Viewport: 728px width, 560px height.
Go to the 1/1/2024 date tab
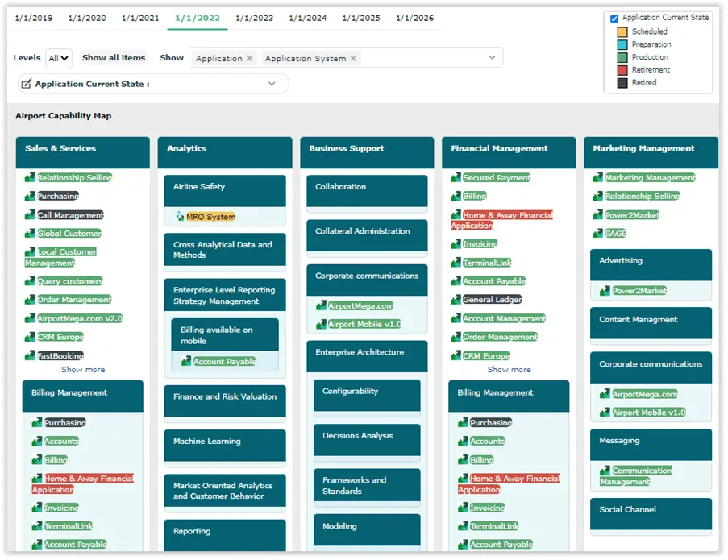[308, 18]
